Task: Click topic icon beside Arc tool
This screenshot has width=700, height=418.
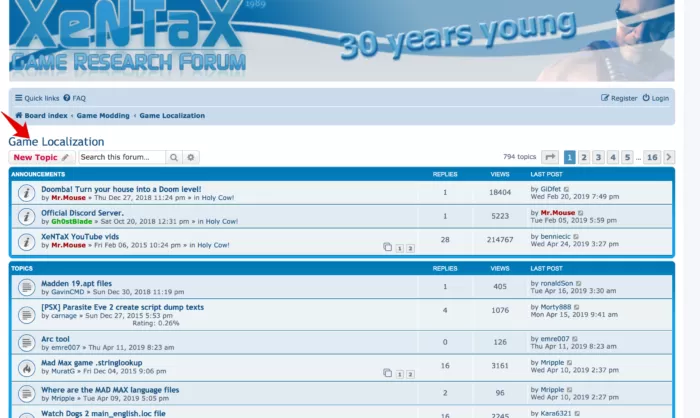Action: coord(26,343)
